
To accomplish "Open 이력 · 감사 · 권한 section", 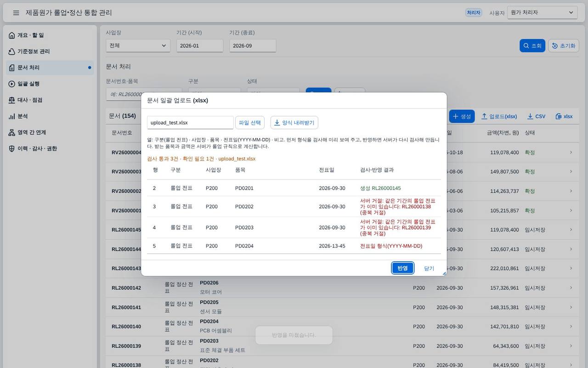I will point(50,149).
